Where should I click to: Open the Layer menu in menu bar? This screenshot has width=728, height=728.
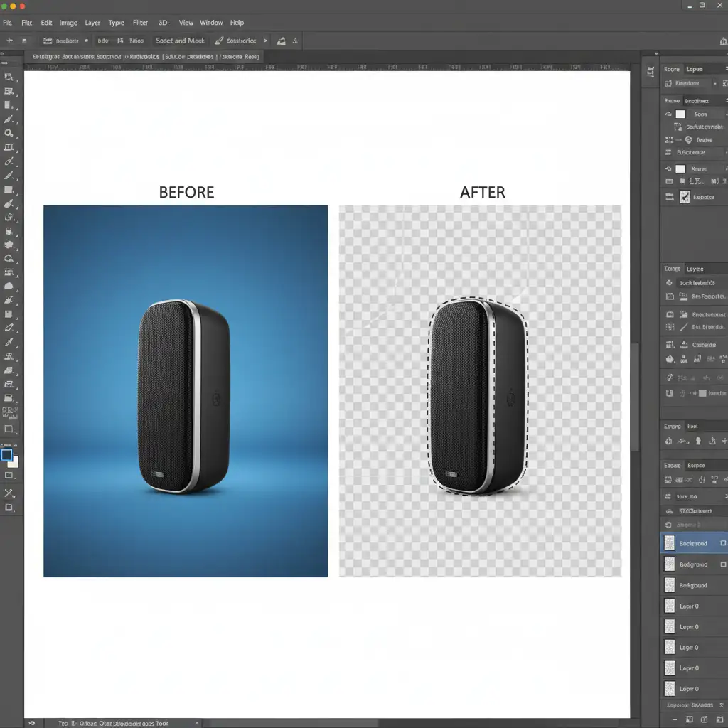pyautogui.click(x=92, y=23)
